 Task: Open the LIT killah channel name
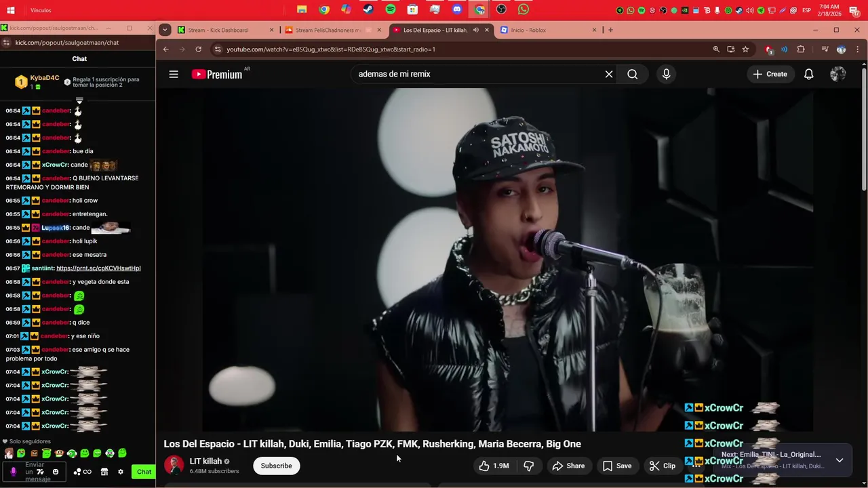pyautogui.click(x=205, y=461)
